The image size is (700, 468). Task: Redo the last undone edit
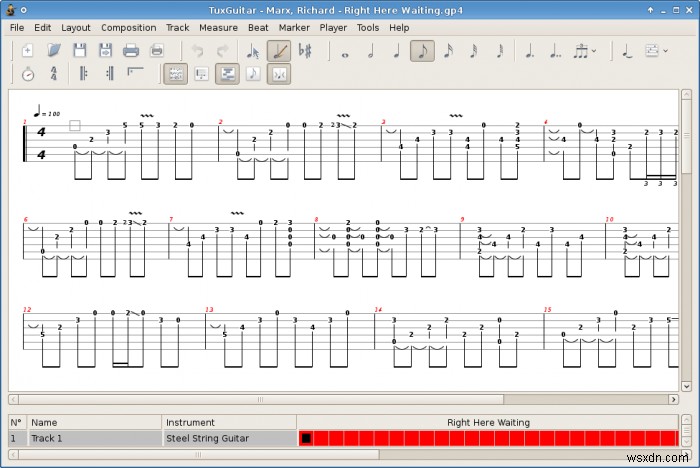pyautogui.click(x=222, y=50)
